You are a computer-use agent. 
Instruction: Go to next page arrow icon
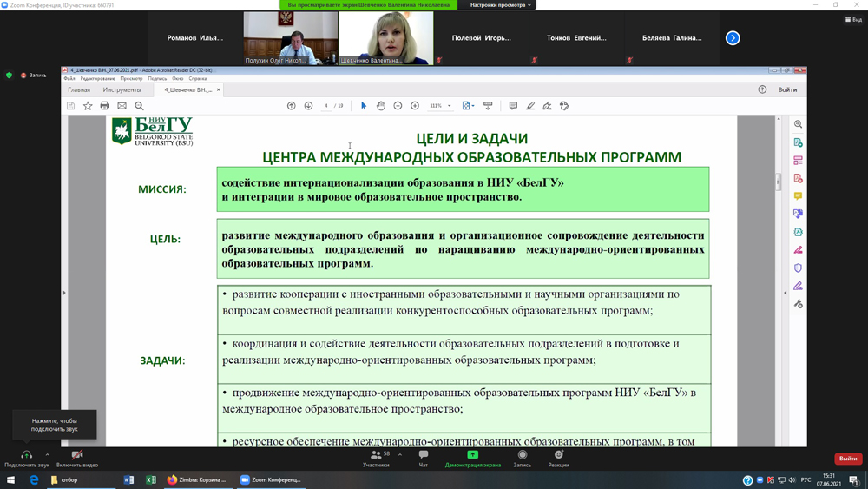308,106
